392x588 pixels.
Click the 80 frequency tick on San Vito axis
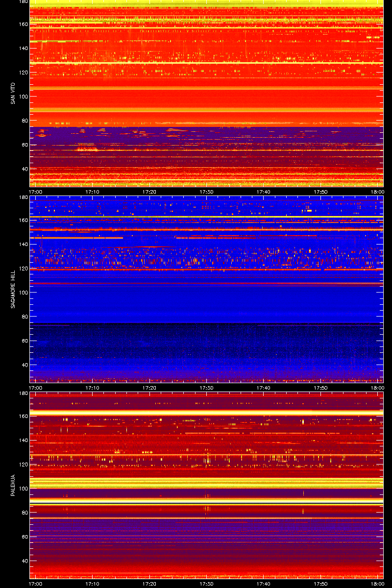[x=24, y=121]
